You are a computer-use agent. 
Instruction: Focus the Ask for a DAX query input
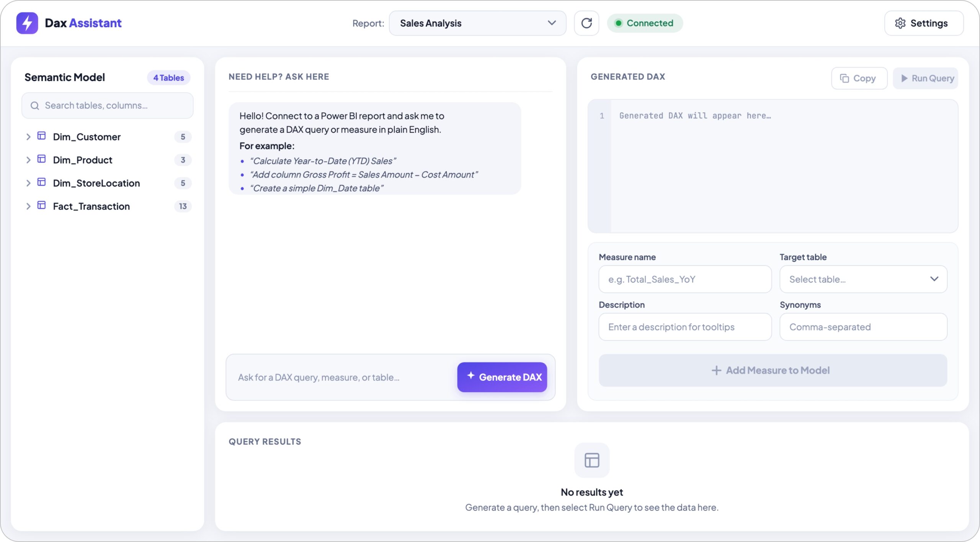tap(341, 377)
